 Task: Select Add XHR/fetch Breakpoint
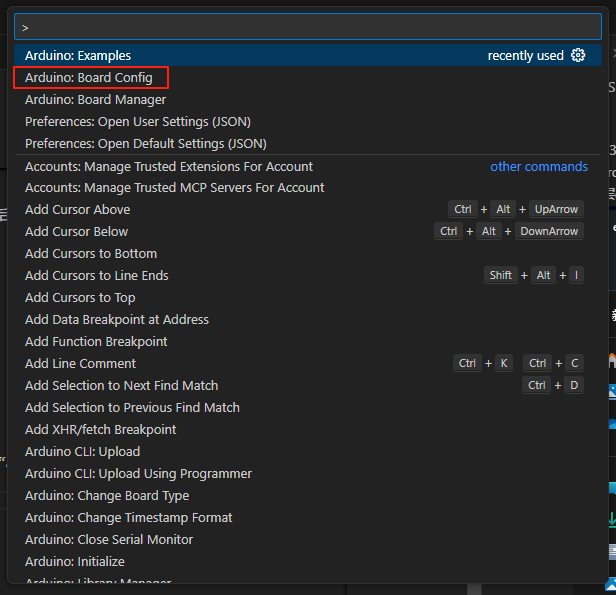click(308, 429)
